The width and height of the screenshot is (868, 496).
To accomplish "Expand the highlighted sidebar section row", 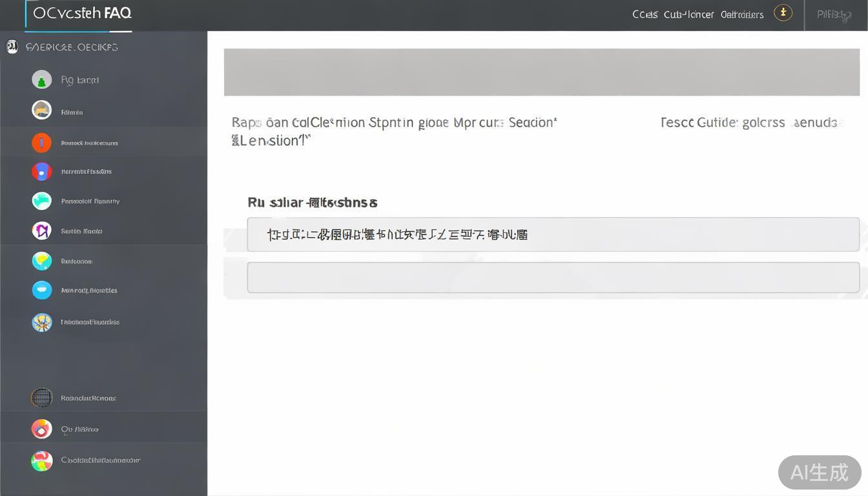I will point(103,143).
